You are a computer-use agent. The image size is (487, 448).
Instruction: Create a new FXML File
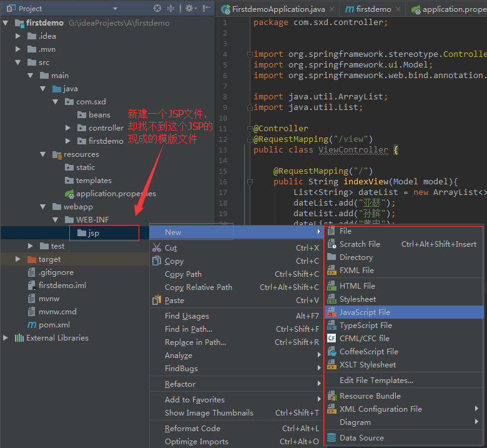pyautogui.click(x=404, y=270)
